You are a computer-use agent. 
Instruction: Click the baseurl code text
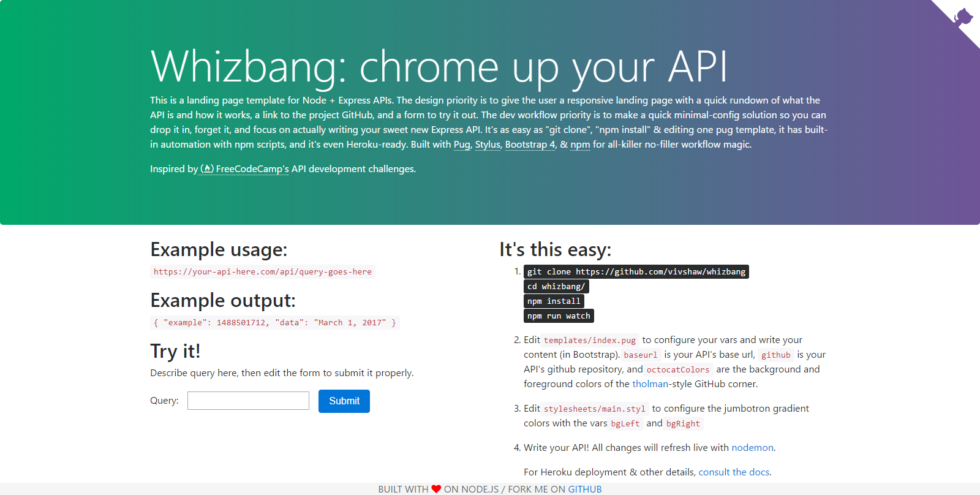coord(641,355)
